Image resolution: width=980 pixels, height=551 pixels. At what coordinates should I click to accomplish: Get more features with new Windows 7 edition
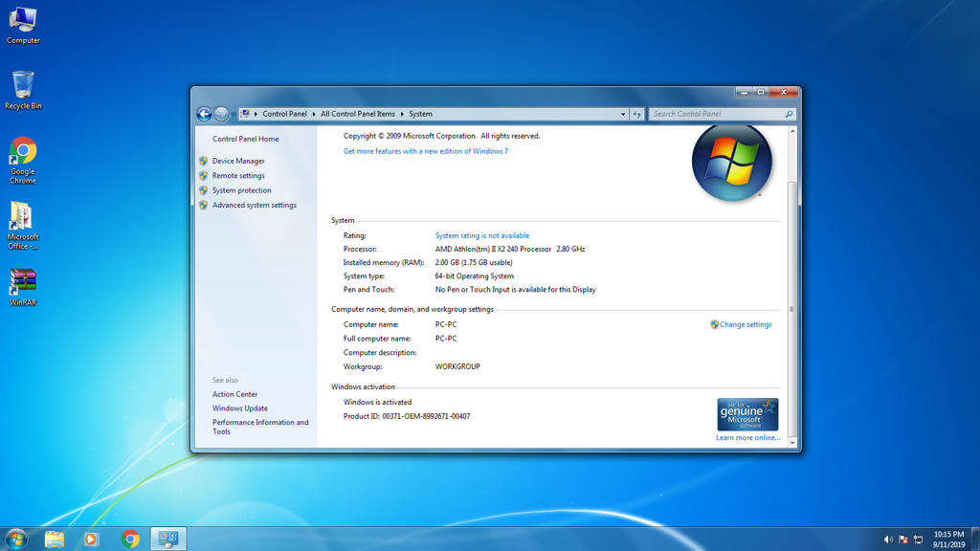(x=426, y=151)
